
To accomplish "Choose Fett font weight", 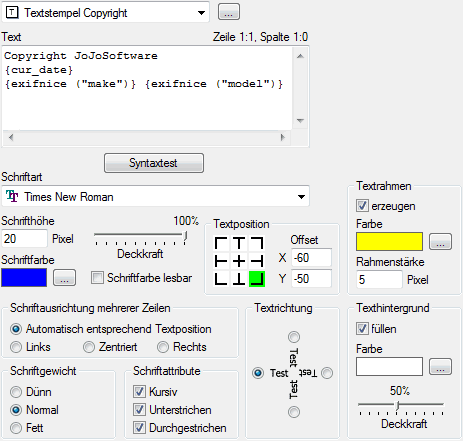I will (x=16, y=428).
